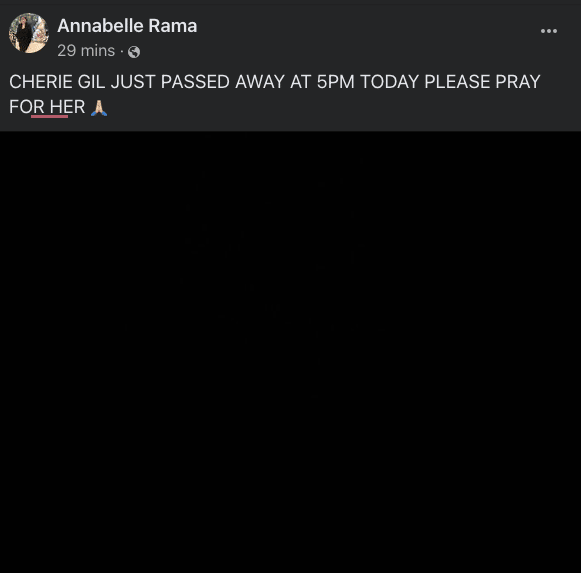This screenshot has width=581, height=573.
Task: Open Annabelle Rama's profile name link
Action: click(127, 26)
